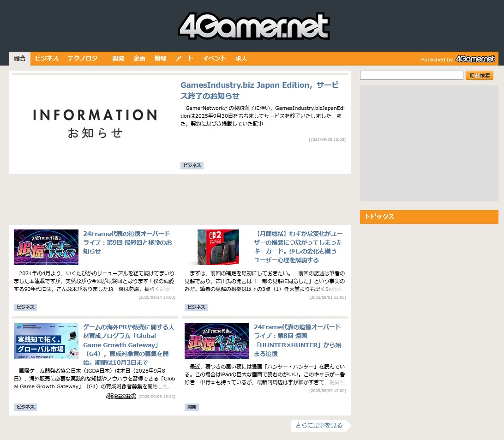The height and width of the screenshot is (440, 504).
Task: Click the 記事検索 search button
Action: pos(479,76)
